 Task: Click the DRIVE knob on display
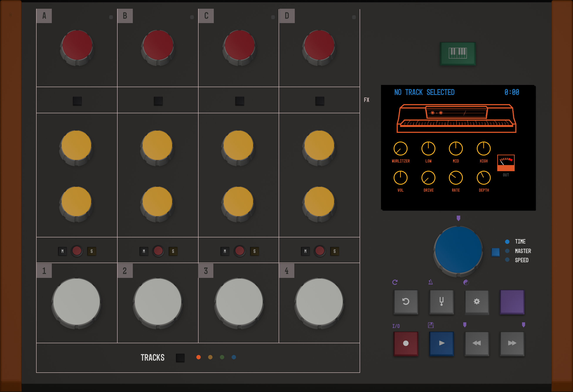428,178
